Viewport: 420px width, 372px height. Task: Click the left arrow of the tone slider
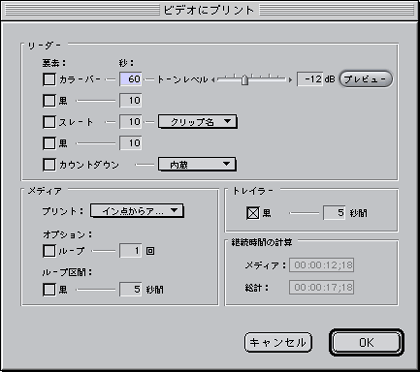click(x=213, y=80)
